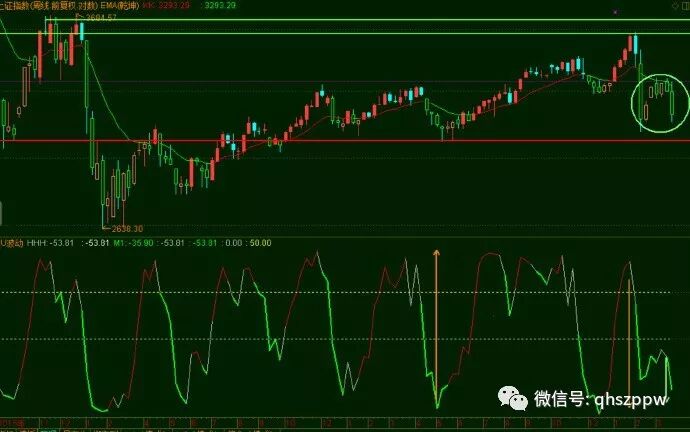Select the EMA(乾坤) indicator label
Screen dimensions: 690x432
tap(119, 5)
